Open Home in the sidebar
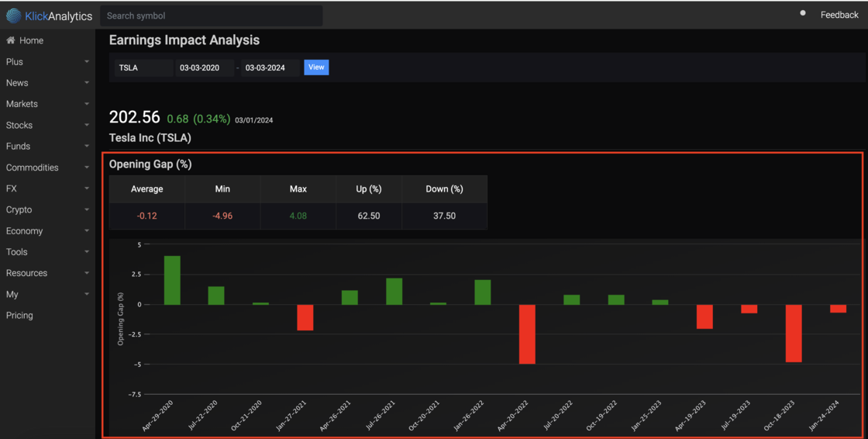The height and width of the screenshot is (439, 868). [31, 40]
